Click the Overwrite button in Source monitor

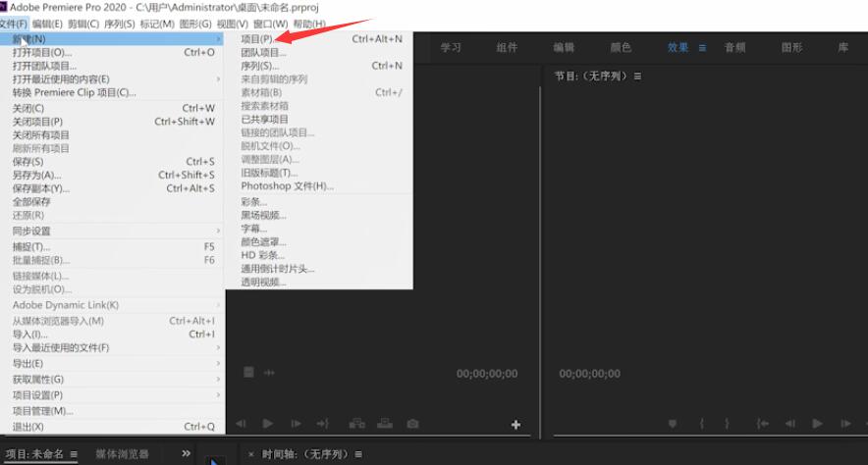coord(385,424)
